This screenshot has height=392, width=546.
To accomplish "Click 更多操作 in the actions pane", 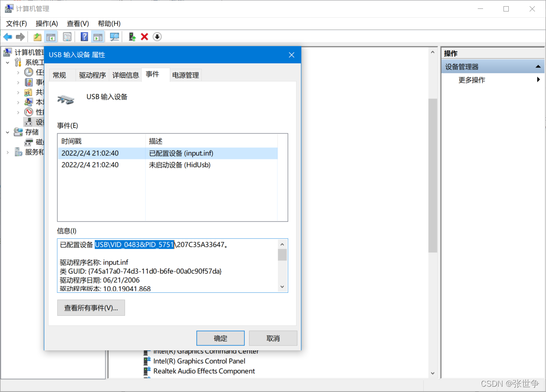I will point(472,80).
